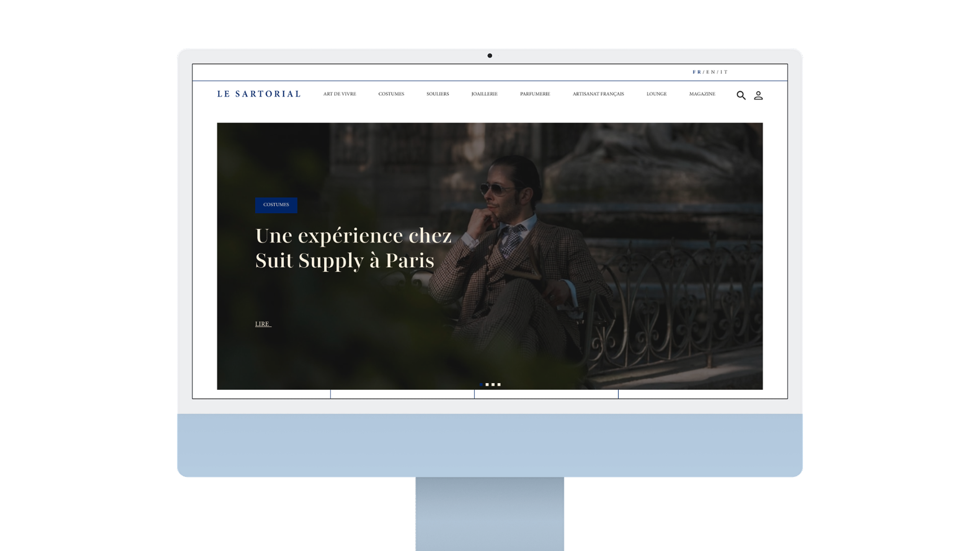Select the second carousel slide indicator
This screenshot has width=980, height=551.
(x=487, y=385)
